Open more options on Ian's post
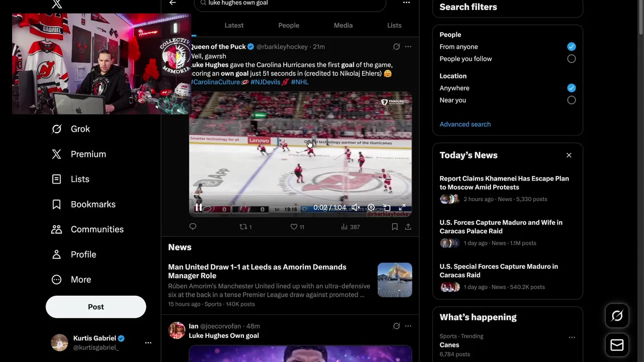 point(408,326)
